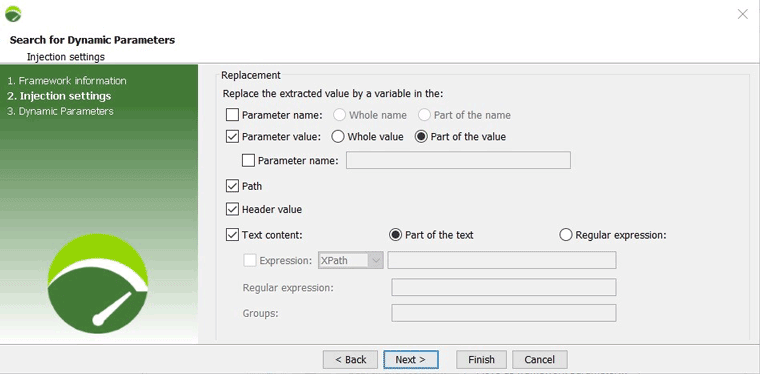This screenshot has height=374, width=760.
Task: Tick the indented Parameter name checkbox
Action: tap(248, 160)
